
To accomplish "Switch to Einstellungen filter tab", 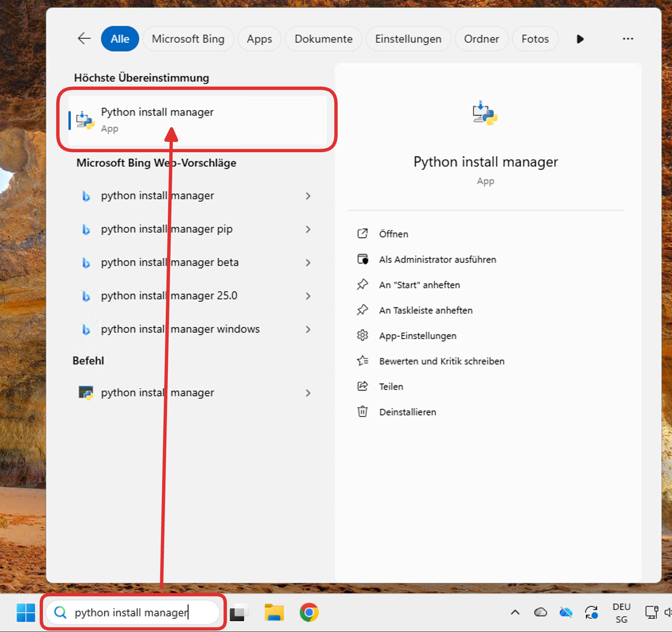I will (408, 39).
